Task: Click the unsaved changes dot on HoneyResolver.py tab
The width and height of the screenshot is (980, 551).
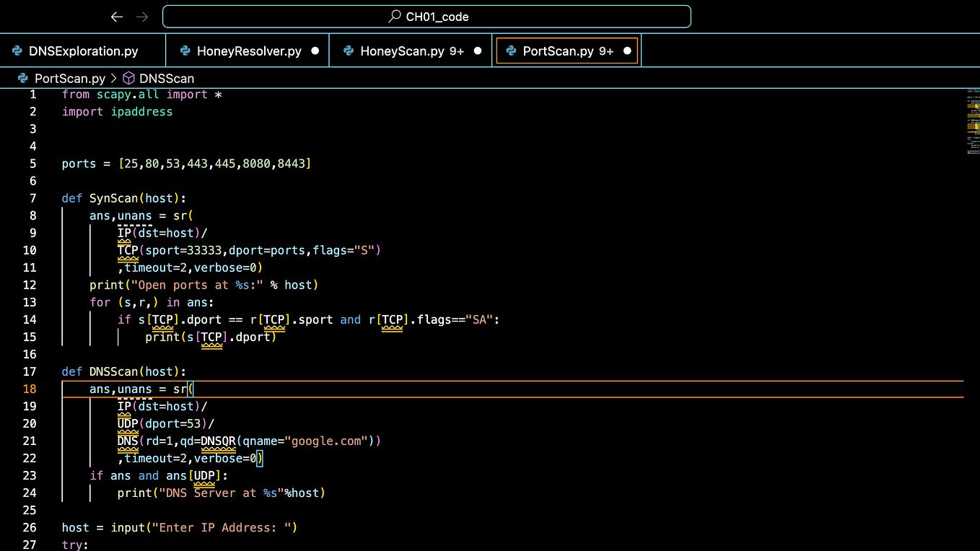Action: click(315, 50)
